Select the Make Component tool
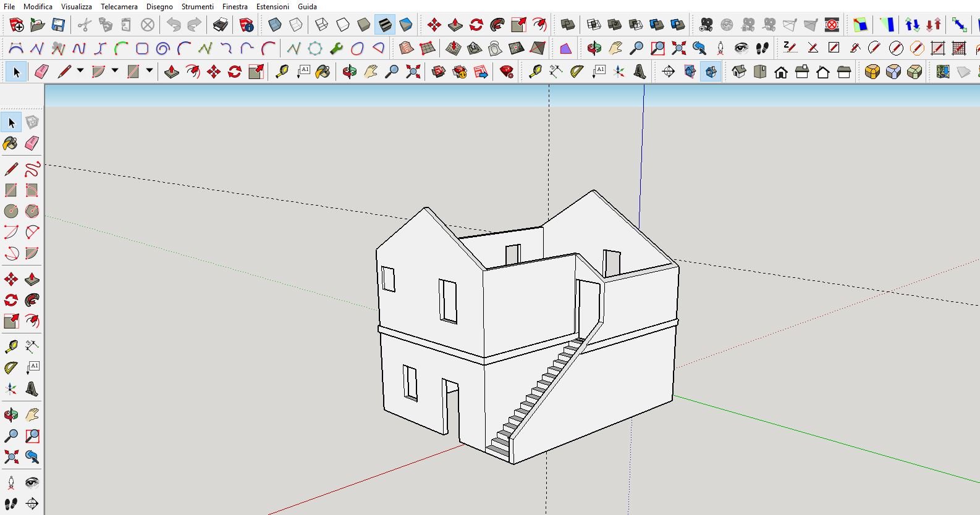 click(x=32, y=122)
